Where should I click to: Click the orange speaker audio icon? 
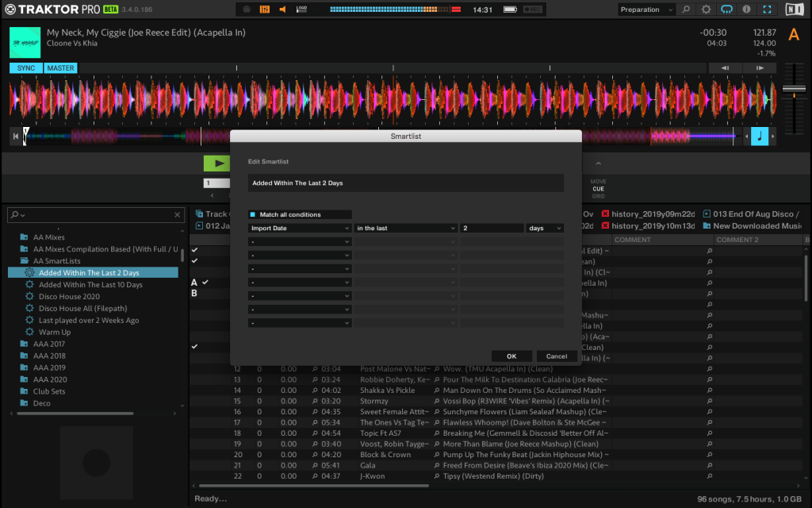point(283,10)
